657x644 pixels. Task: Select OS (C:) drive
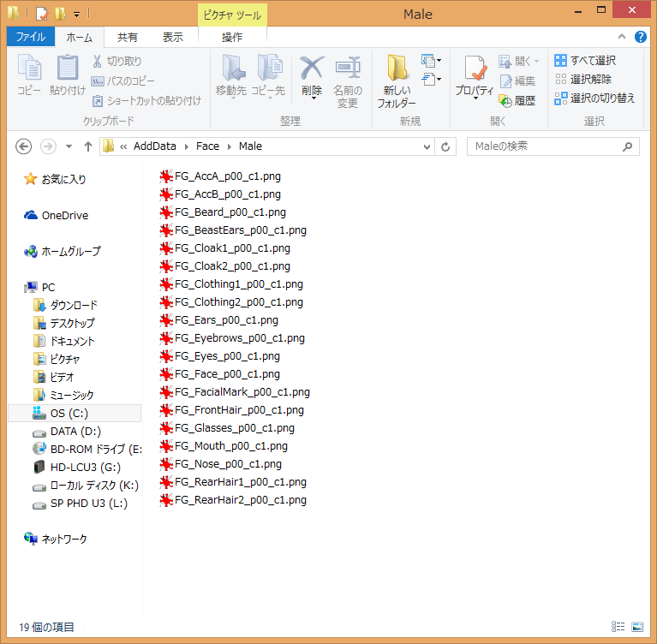click(75, 413)
